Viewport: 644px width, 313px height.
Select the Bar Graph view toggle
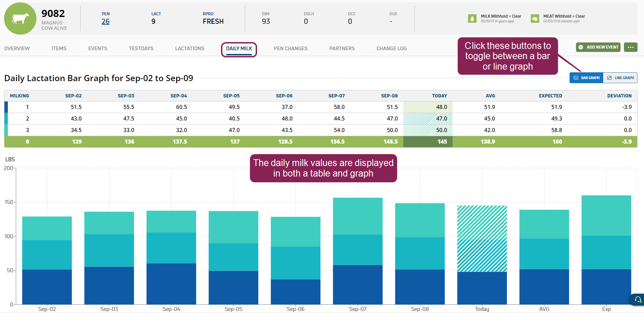pyautogui.click(x=587, y=78)
